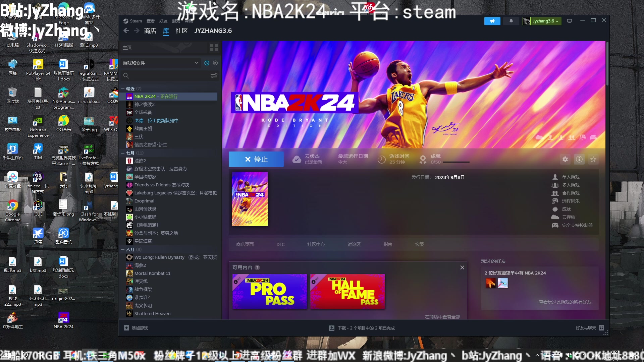Open the Recycle Bin desktop icon

(x=13, y=95)
